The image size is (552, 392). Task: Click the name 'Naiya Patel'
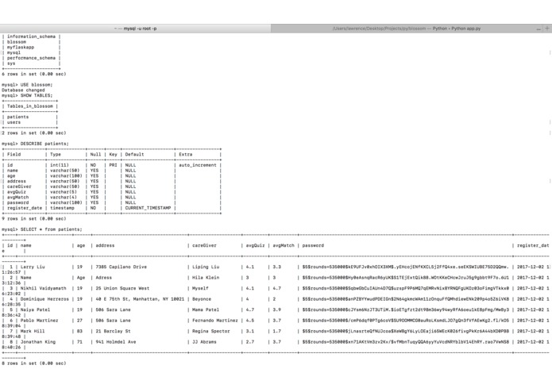[35, 309]
